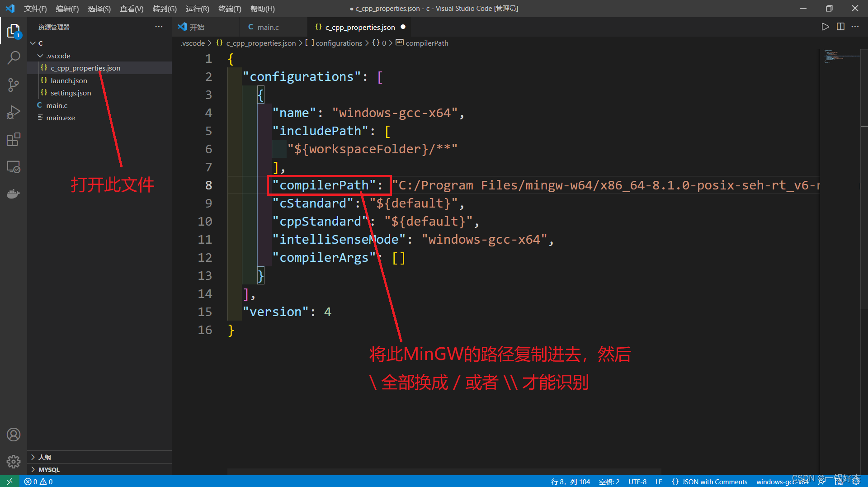Collapse the .vscode folder
This screenshot has height=487, width=868.
pyautogui.click(x=99, y=56)
